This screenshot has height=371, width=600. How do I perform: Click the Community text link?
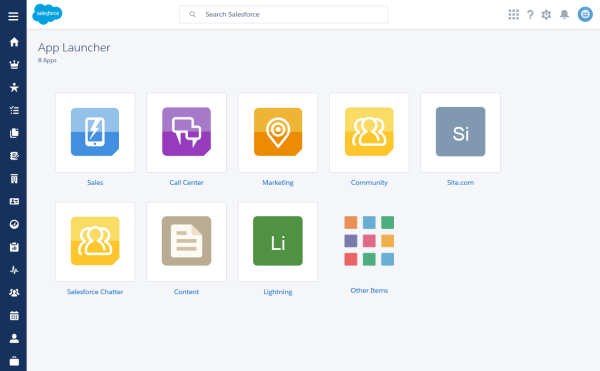[x=369, y=182]
